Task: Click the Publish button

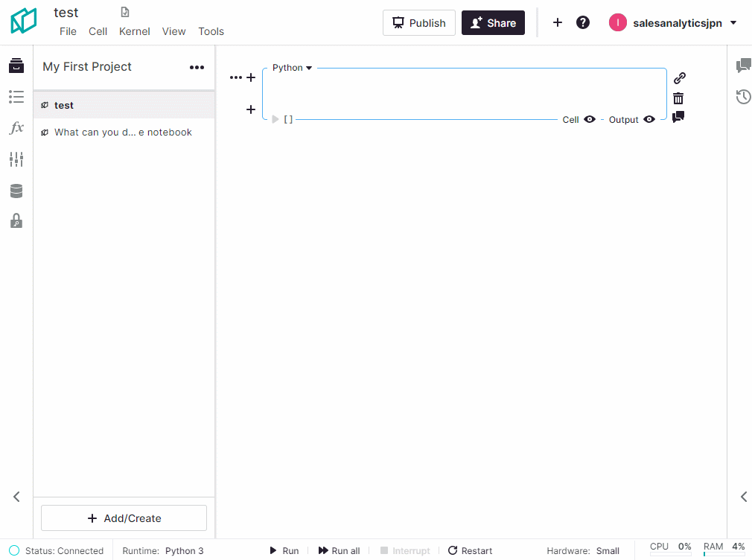Action: click(418, 23)
